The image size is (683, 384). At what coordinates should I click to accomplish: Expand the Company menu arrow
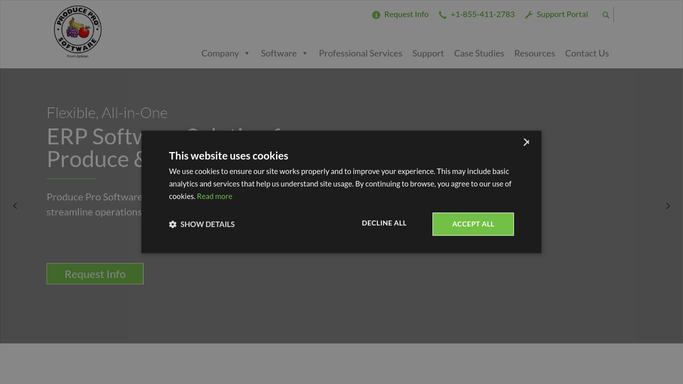click(247, 54)
